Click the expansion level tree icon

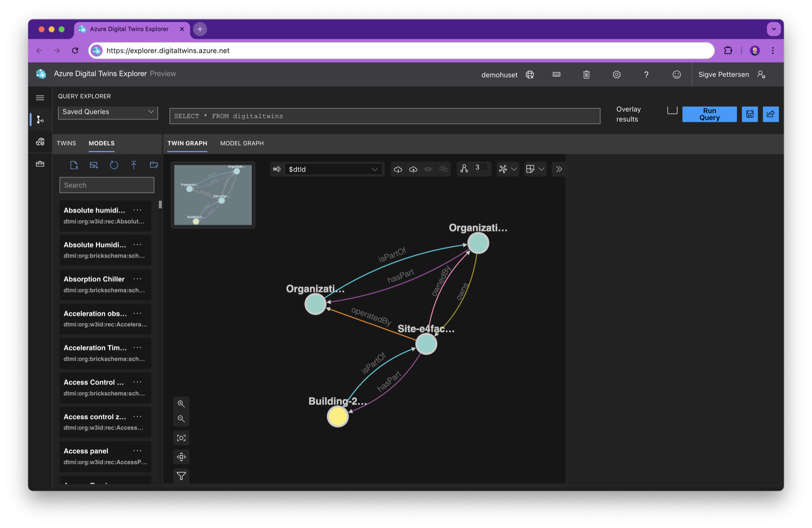click(464, 169)
